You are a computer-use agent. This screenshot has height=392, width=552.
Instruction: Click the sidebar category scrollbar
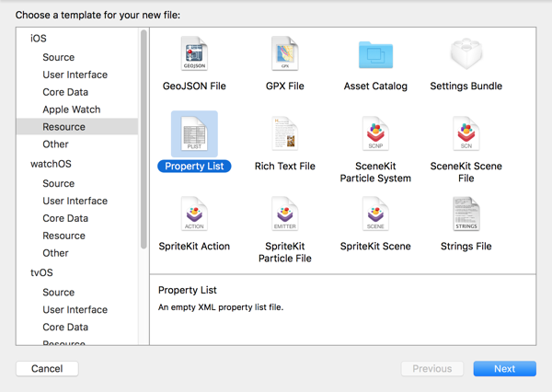(144, 138)
